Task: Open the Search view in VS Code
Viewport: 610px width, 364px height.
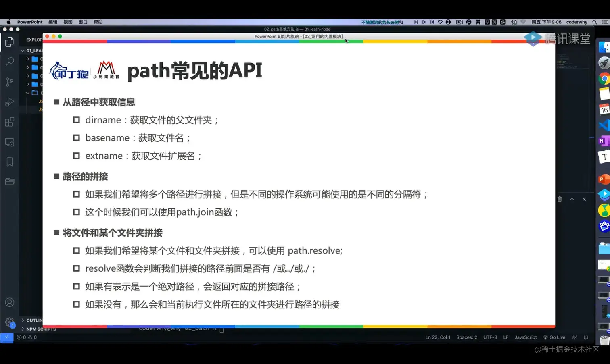Action: 10,61
